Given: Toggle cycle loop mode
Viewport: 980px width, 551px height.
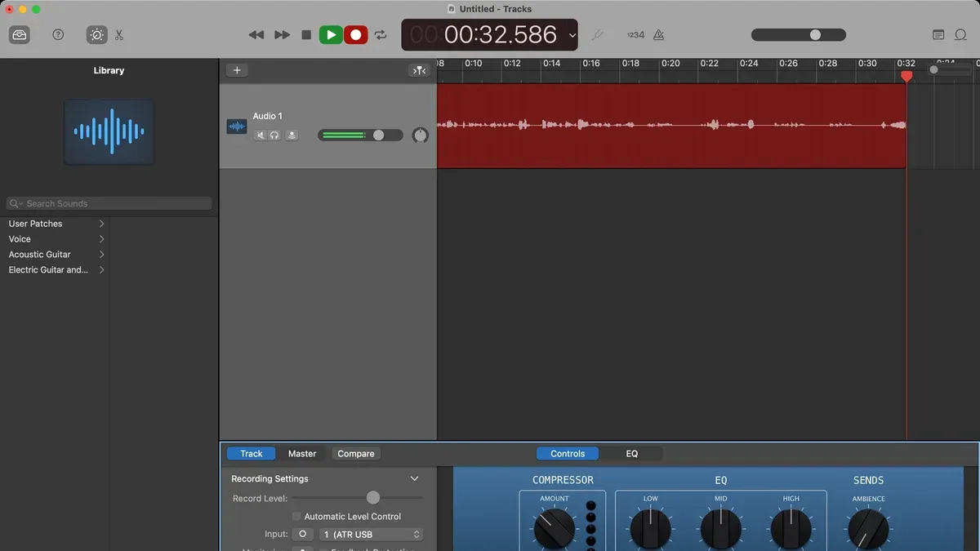Looking at the screenshot, I should click(381, 35).
